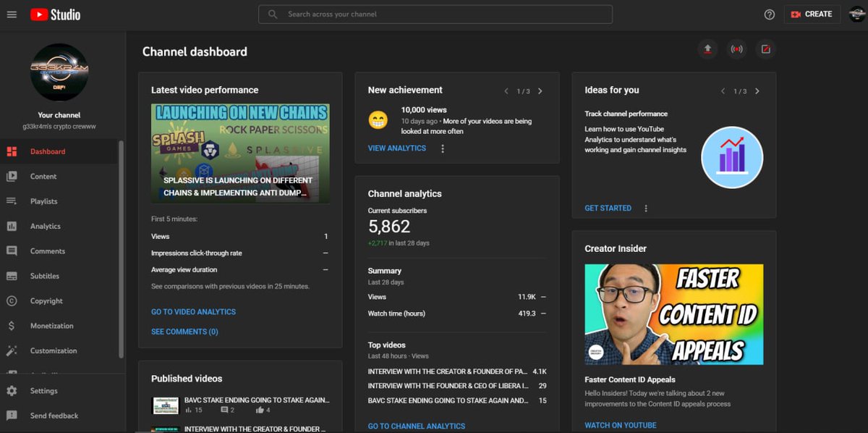Image resolution: width=868 pixels, height=433 pixels.
Task: Open Content in the sidebar
Action: (59, 177)
